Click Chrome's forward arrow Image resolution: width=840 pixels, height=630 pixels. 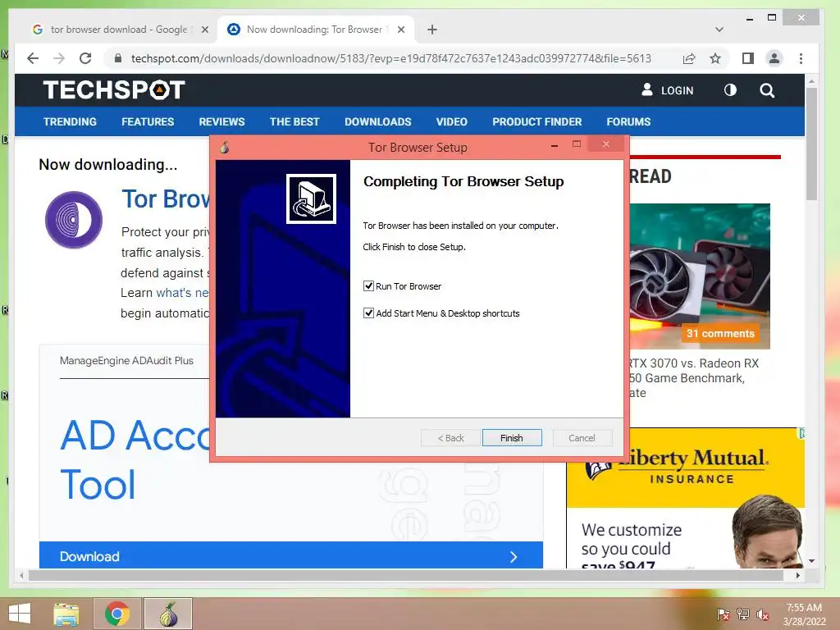tap(59, 58)
